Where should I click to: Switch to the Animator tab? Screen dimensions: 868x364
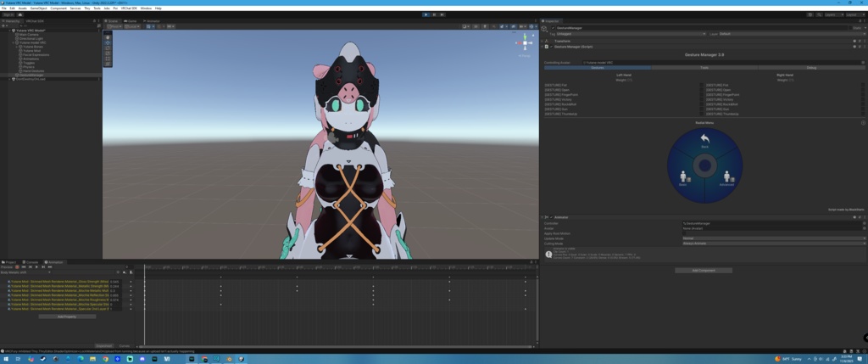click(x=152, y=21)
